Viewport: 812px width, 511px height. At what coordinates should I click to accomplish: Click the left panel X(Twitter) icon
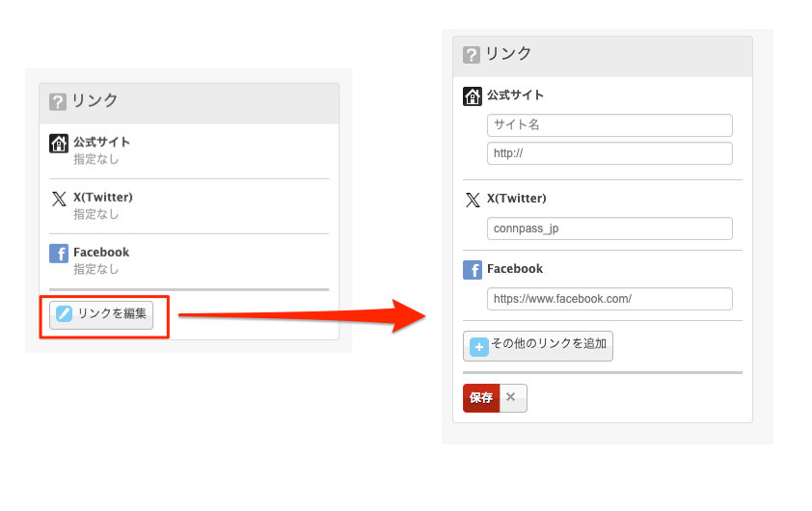coord(59,200)
